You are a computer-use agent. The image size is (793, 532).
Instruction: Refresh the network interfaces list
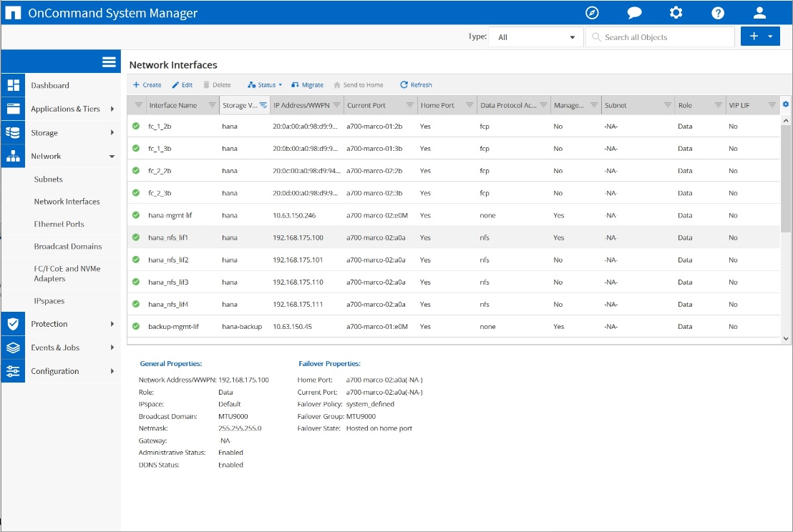pyautogui.click(x=416, y=85)
